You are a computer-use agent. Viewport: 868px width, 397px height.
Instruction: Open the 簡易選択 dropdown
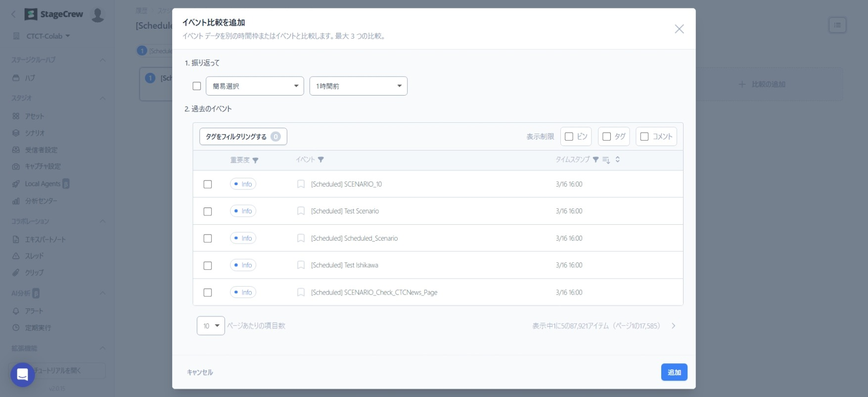coord(255,86)
